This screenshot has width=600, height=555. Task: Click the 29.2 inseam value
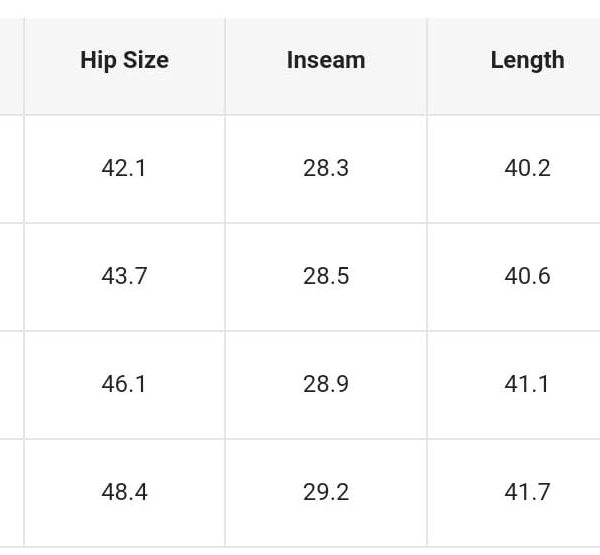coord(326,492)
